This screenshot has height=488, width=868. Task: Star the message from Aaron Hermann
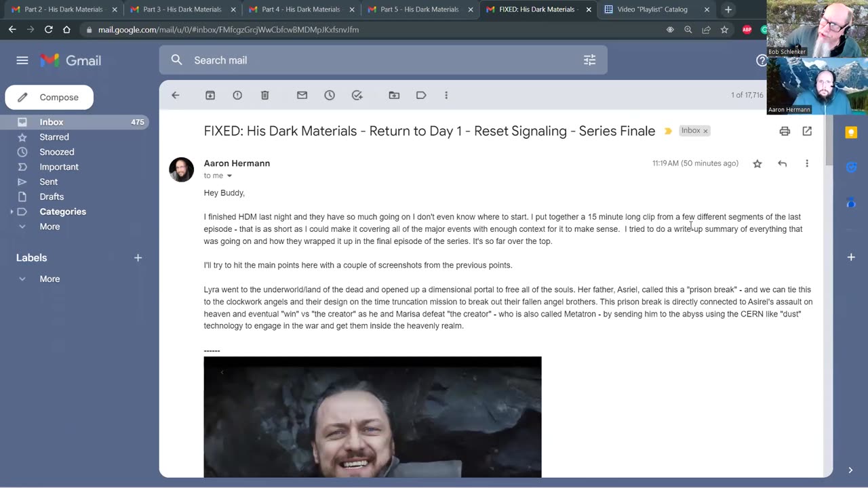[757, 163]
